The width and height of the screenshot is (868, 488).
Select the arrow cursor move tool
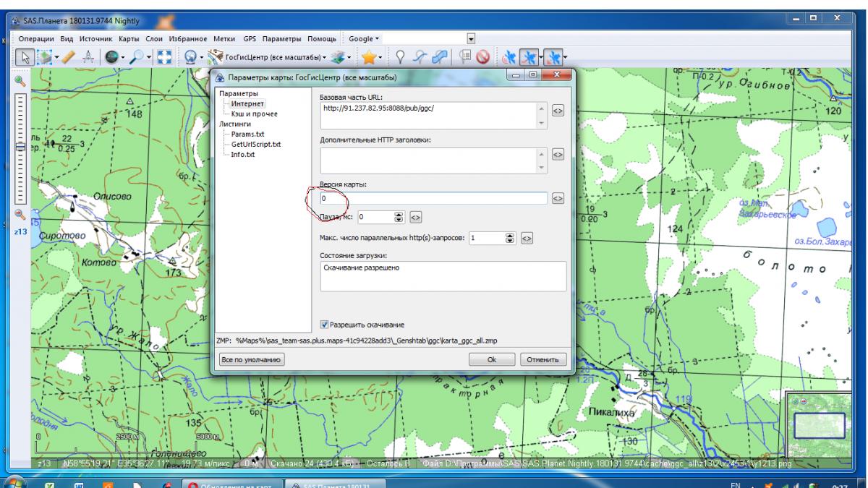tap(25, 57)
